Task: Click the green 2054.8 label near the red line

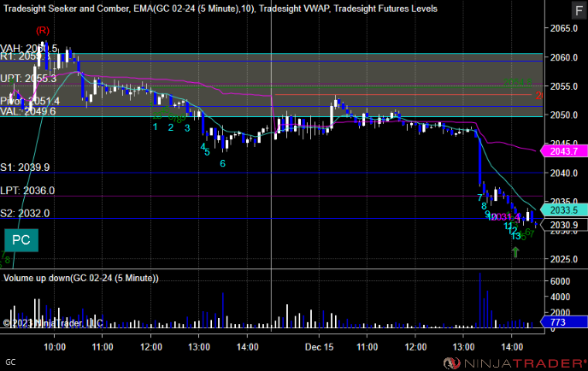Action: click(x=518, y=82)
